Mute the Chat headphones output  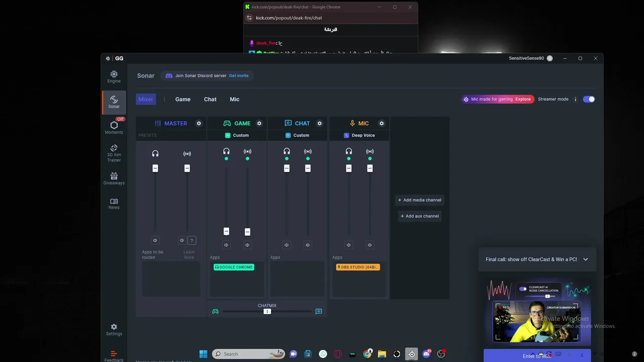tap(286, 245)
